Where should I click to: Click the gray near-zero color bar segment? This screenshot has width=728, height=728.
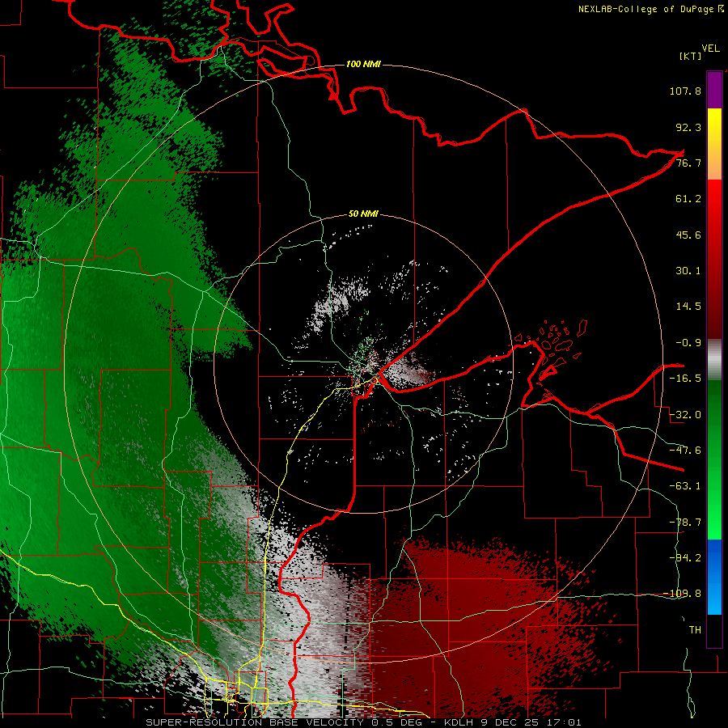pyautogui.click(x=714, y=360)
